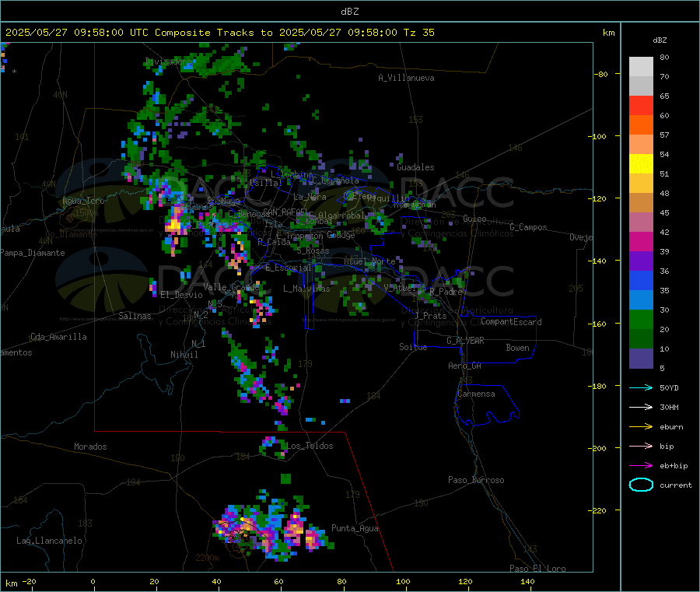Click the R_Padre map label
This screenshot has width=700, height=592.
pos(446,292)
